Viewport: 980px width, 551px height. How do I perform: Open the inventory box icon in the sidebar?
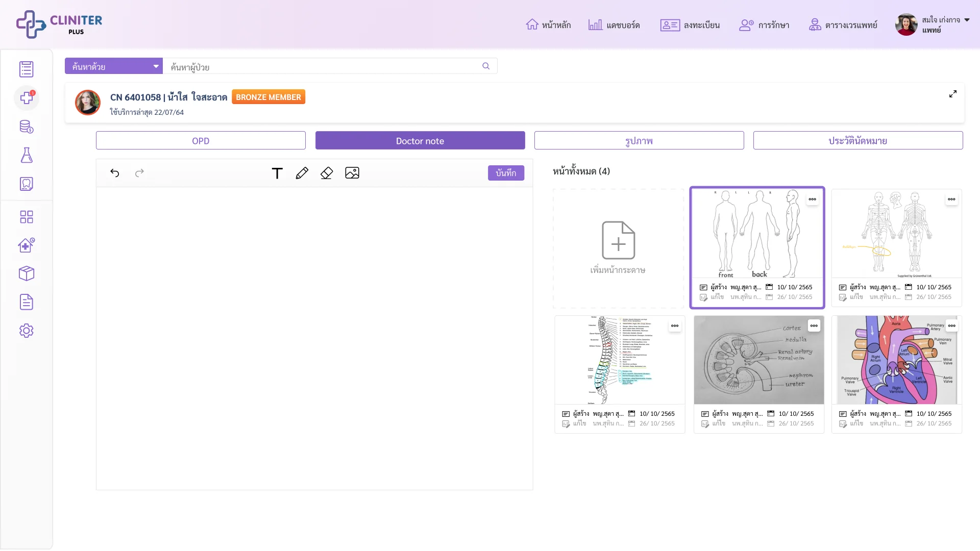click(27, 273)
